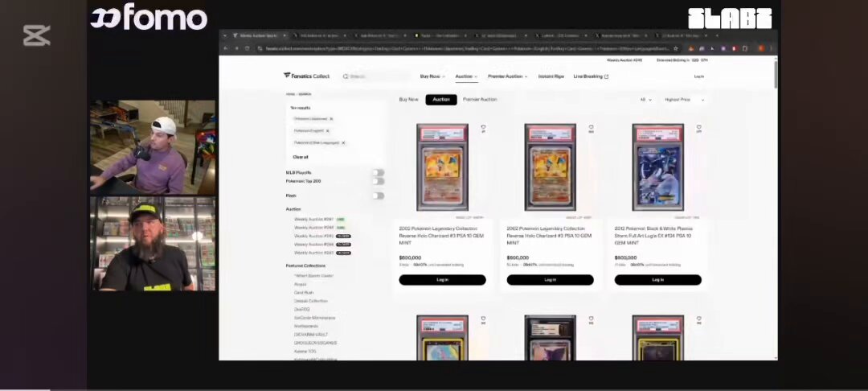Click Log In at top right of site
The image size is (868, 391).
(699, 76)
